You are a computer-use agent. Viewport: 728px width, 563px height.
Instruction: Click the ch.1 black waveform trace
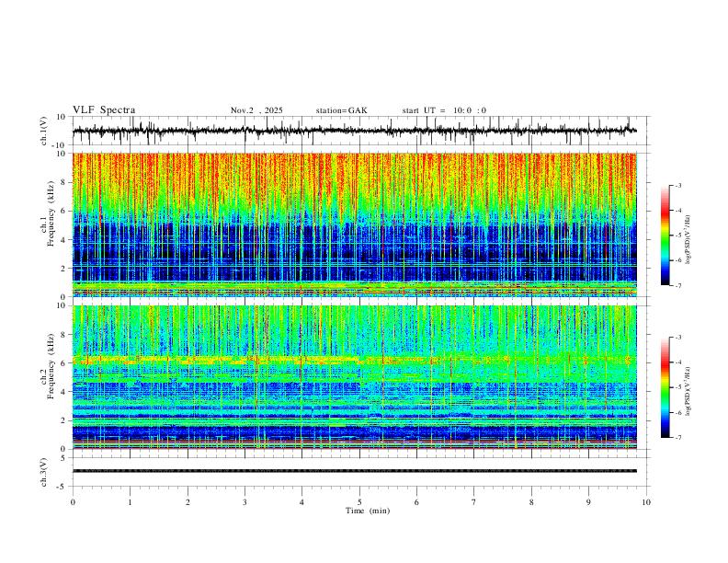(x=355, y=131)
